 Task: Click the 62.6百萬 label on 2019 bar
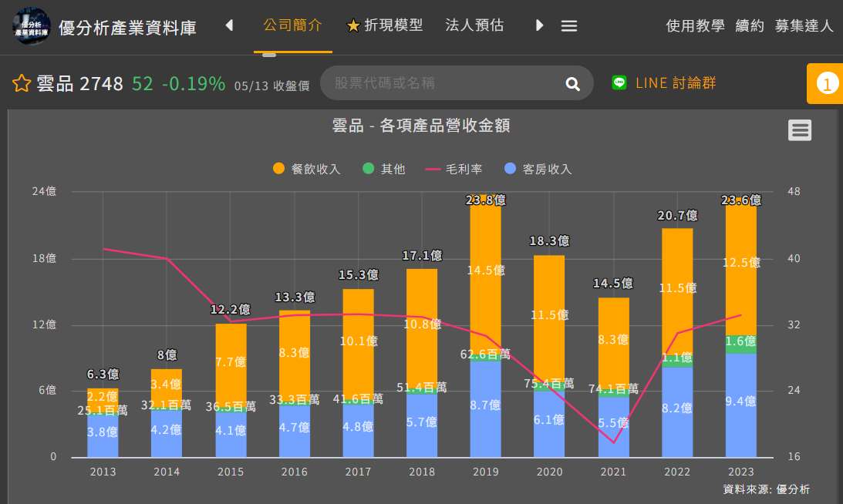pyautogui.click(x=485, y=354)
